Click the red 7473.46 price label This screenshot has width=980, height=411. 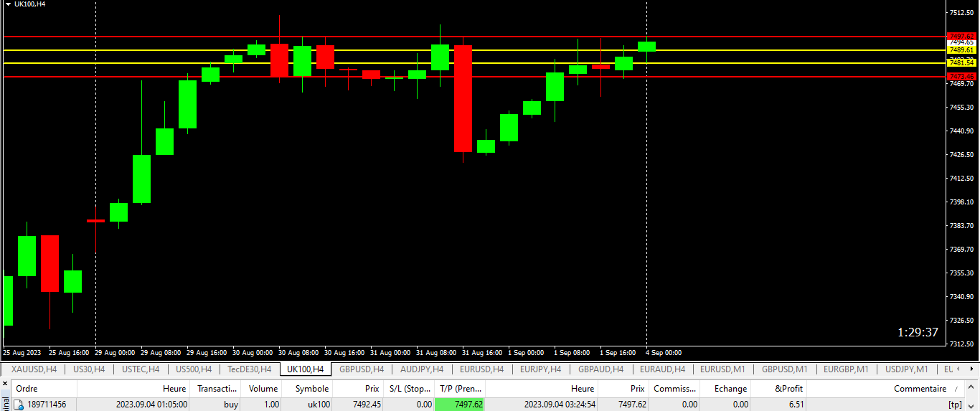coord(961,76)
